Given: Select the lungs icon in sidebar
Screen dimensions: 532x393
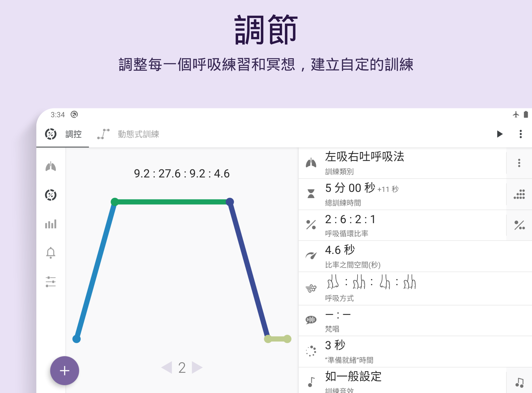Looking at the screenshot, I should 51,166.
